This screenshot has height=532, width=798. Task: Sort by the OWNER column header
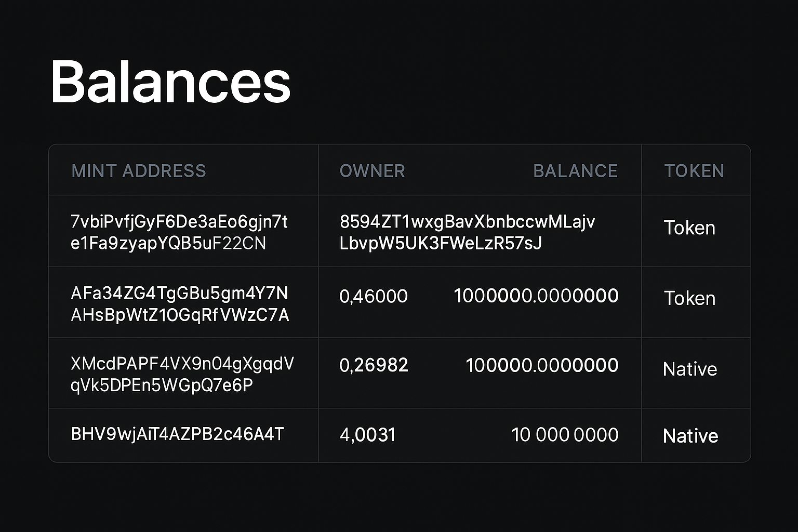coord(372,171)
